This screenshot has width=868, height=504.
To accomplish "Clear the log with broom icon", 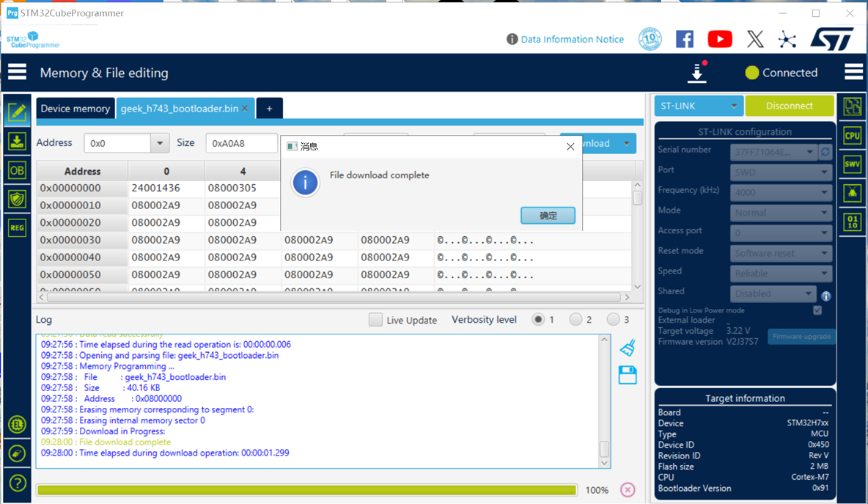I will [628, 348].
